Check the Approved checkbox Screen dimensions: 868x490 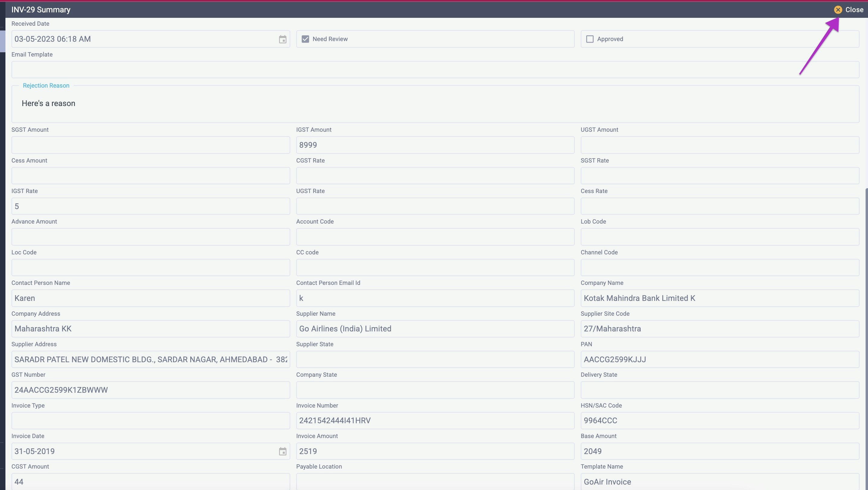(x=590, y=39)
